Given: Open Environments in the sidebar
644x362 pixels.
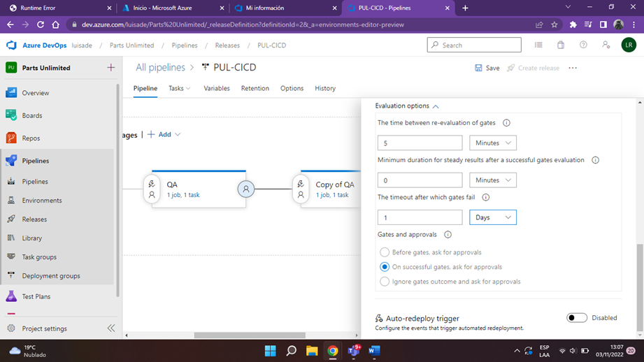Looking at the screenshot, I should tap(42, 201).
